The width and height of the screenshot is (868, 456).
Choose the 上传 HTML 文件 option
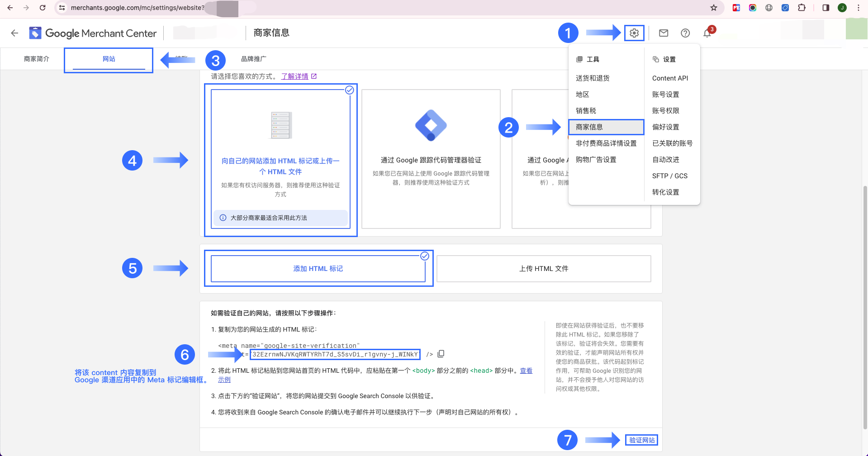click(543, 269)
